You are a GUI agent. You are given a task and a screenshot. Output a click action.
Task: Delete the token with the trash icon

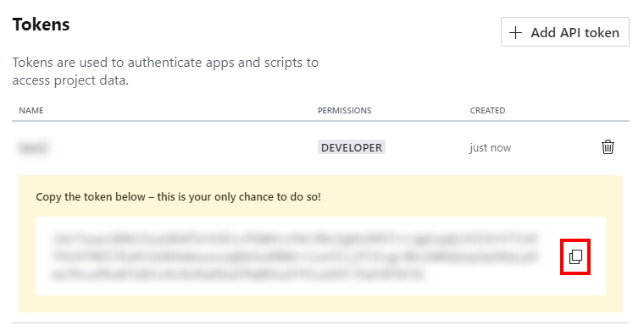pos(608,147)
